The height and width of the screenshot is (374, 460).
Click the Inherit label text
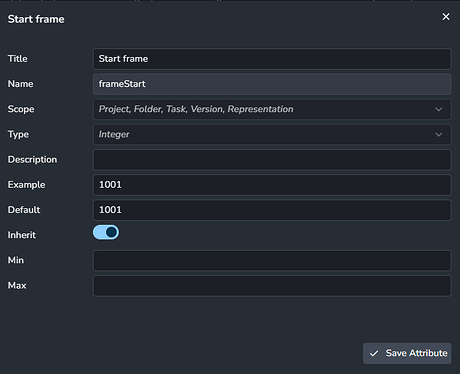tap(22, 235)
